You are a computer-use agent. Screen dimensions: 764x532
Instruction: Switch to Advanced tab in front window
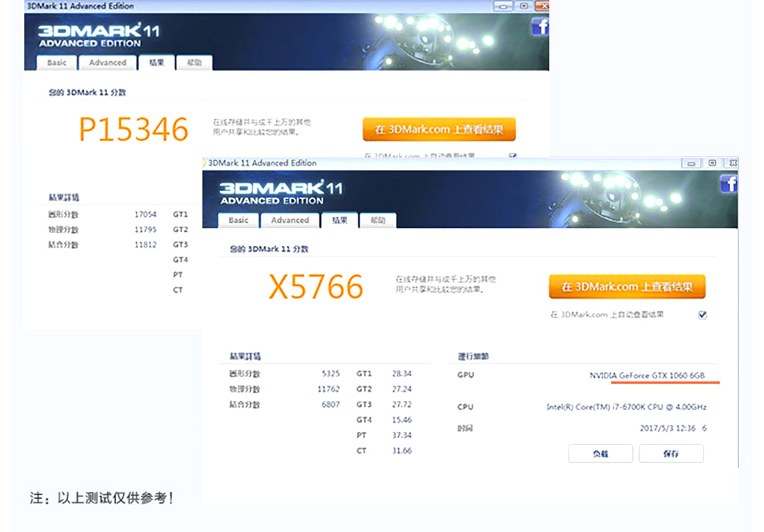tap(290, 220)
